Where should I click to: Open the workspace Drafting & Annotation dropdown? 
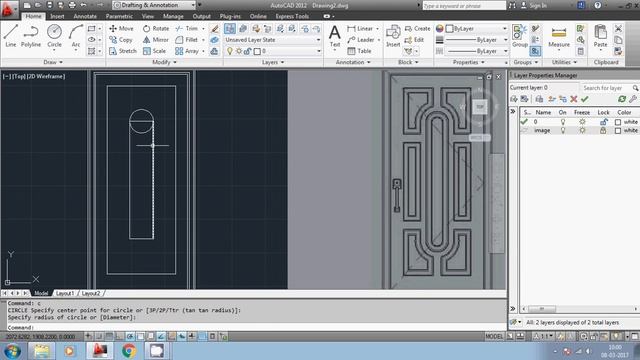coord(154,5)
